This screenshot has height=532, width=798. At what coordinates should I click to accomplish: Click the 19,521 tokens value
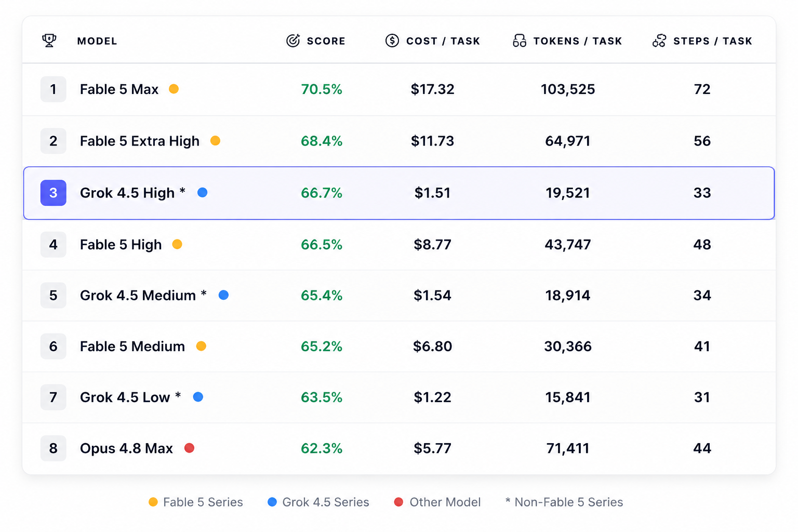point(568,193)
